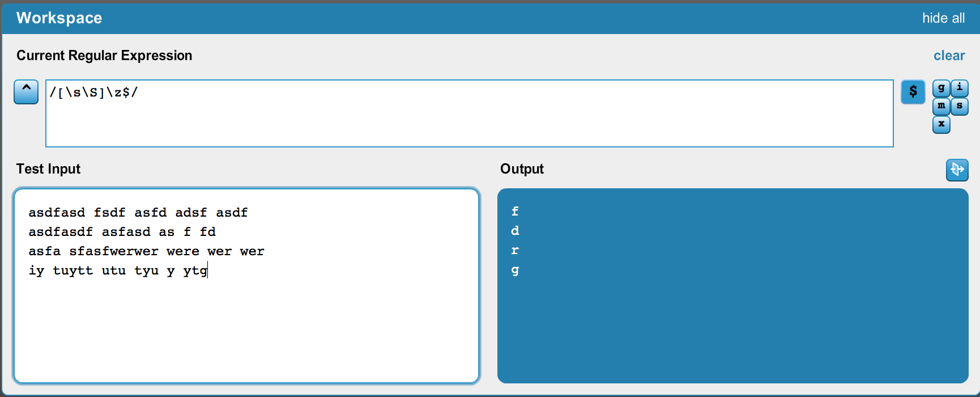The height and width of the screenshot is (397, 980).
Task: Click the 'Test Input' label
Action: point(48,169)
